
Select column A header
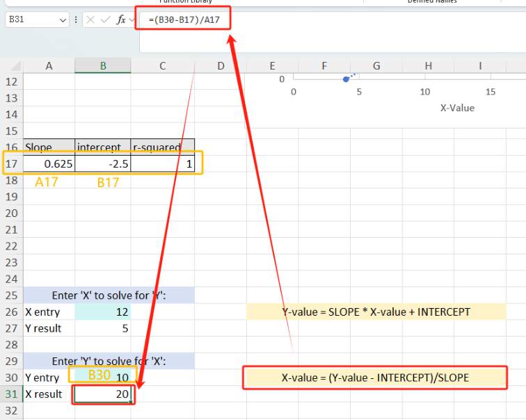click(49, 65)
